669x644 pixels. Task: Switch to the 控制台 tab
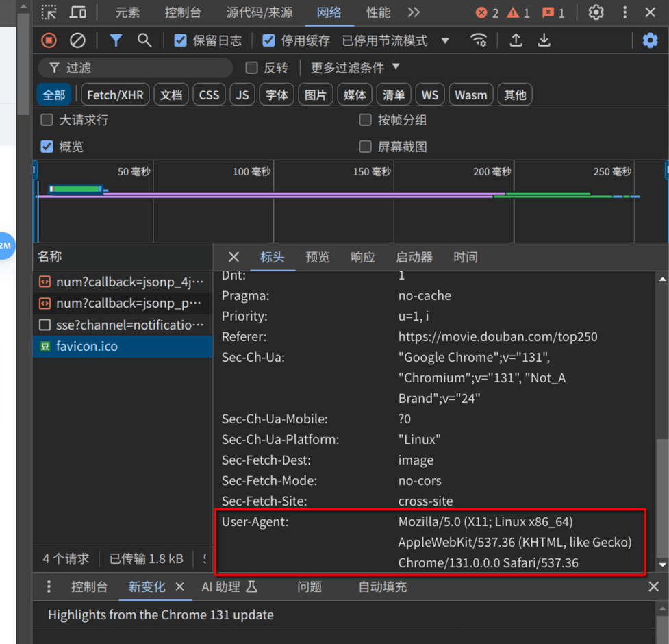click(183, 12)
